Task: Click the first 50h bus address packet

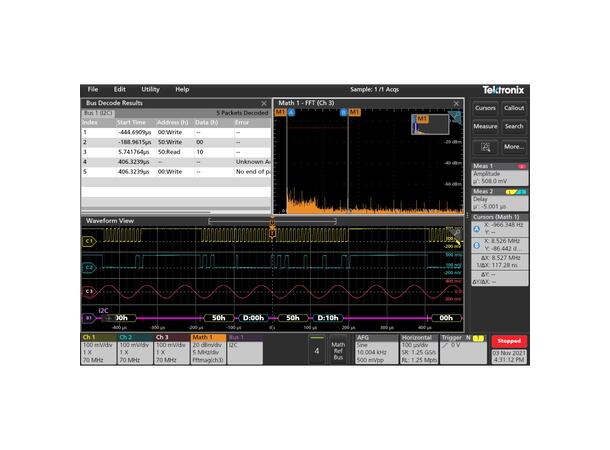Action: 219,318
